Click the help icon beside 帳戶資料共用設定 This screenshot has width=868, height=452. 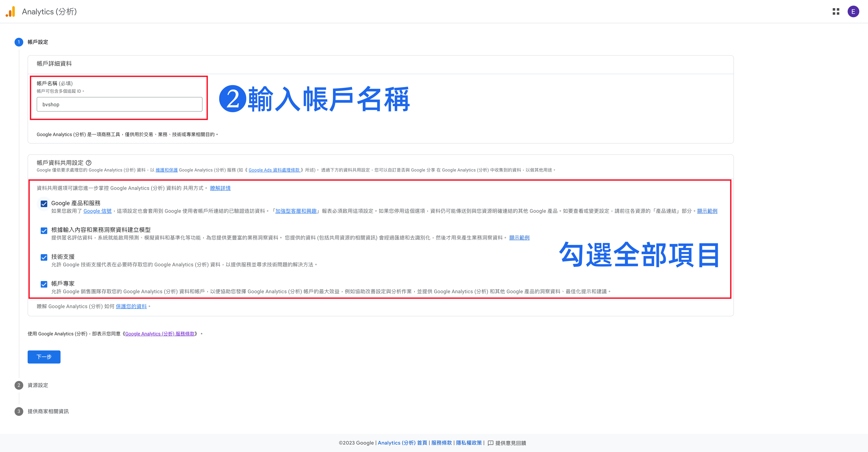tap(89, 163)
